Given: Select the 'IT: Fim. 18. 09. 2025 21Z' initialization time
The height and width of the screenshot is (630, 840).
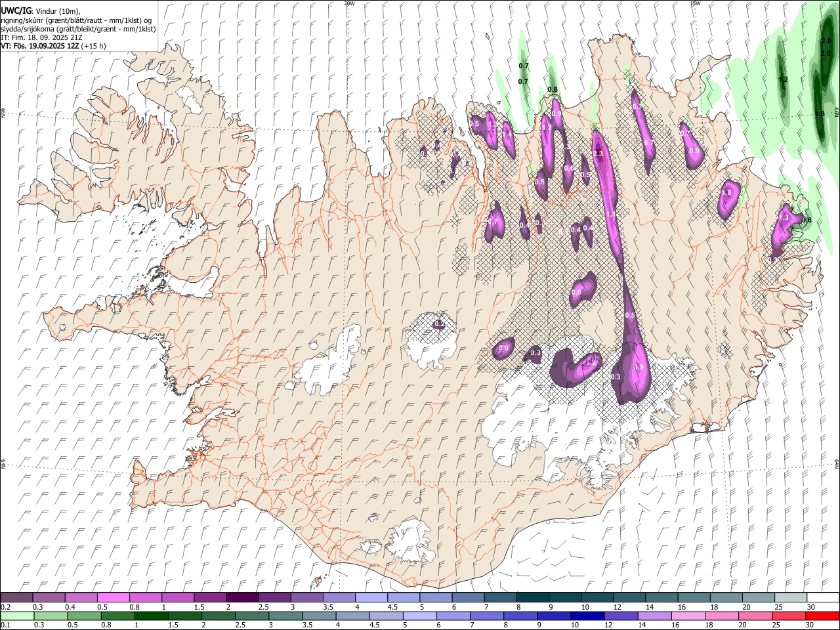Looking at the screenshot, I should pos(41,37).
